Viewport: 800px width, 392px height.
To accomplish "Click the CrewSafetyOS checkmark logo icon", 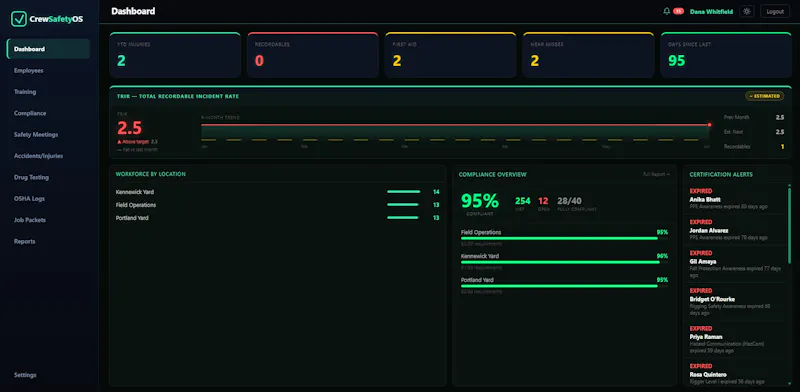I will click(18, 19).
